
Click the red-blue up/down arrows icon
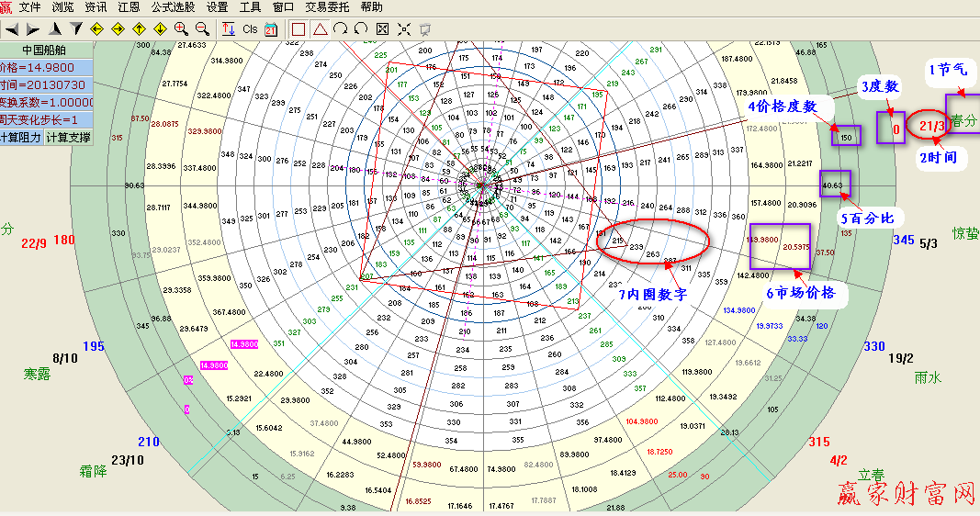[x=228, y=29]
